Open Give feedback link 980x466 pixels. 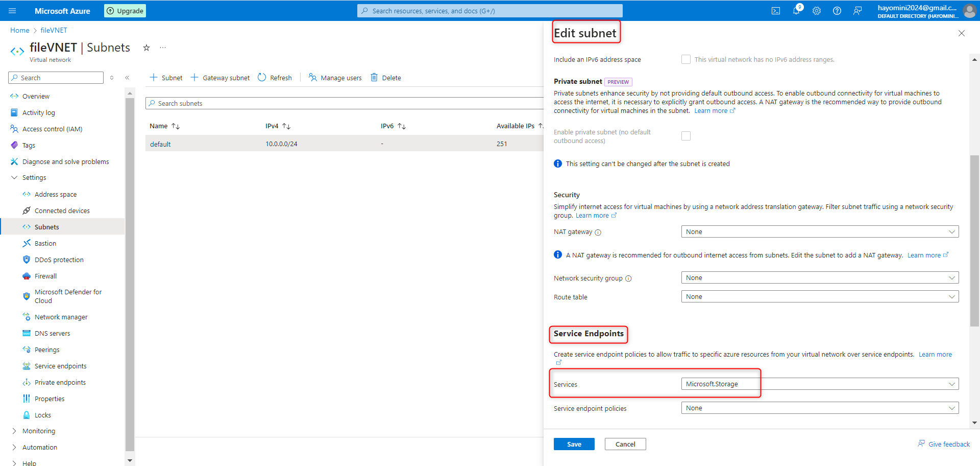944,444
